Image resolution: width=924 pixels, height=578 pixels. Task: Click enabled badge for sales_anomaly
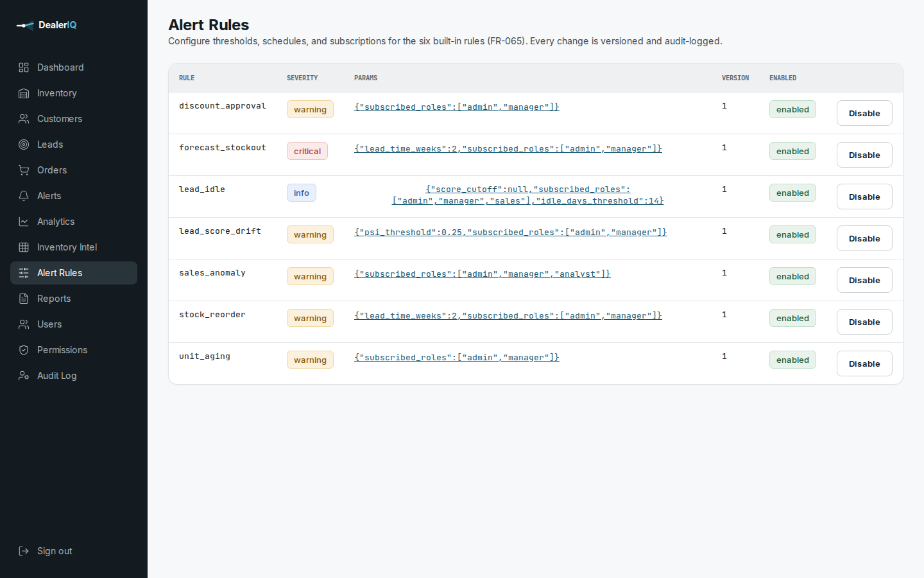pyautogui.click(x=792, y=276)
